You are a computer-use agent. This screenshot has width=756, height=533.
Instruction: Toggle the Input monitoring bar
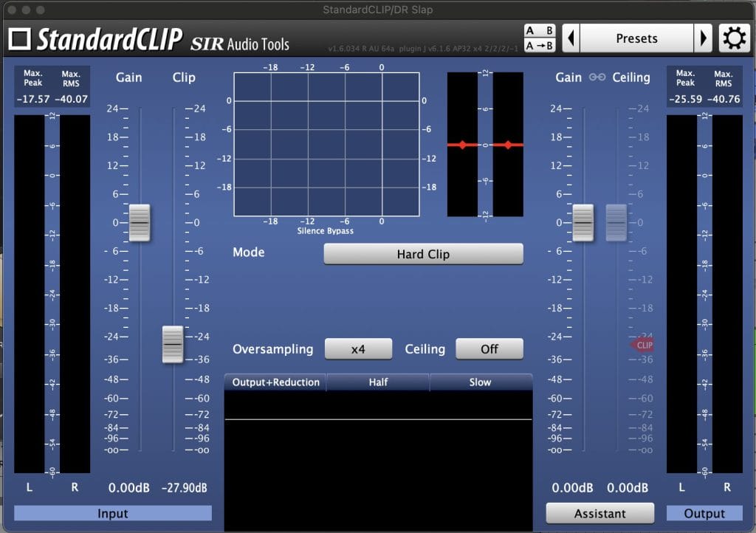click(113, 513)
